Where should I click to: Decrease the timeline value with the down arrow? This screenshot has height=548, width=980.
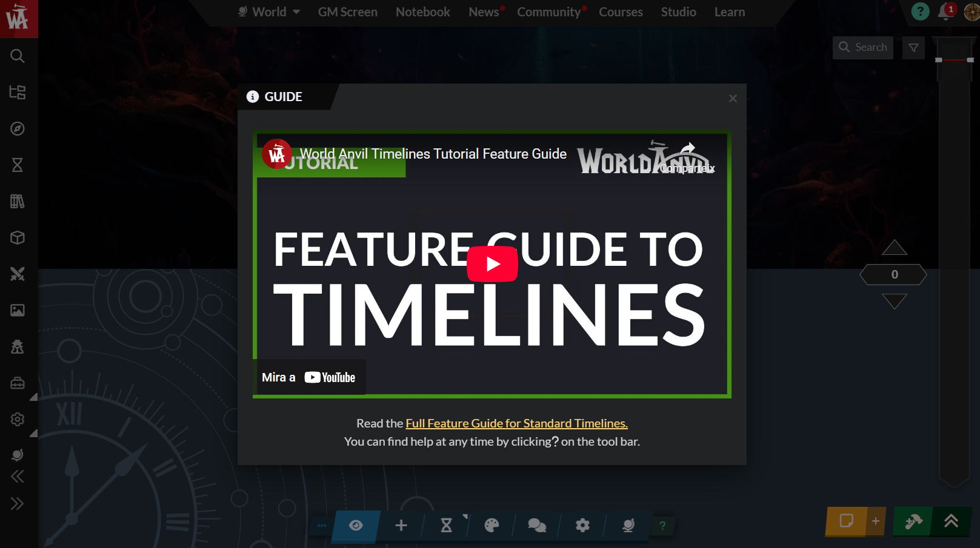coord(894,301)
